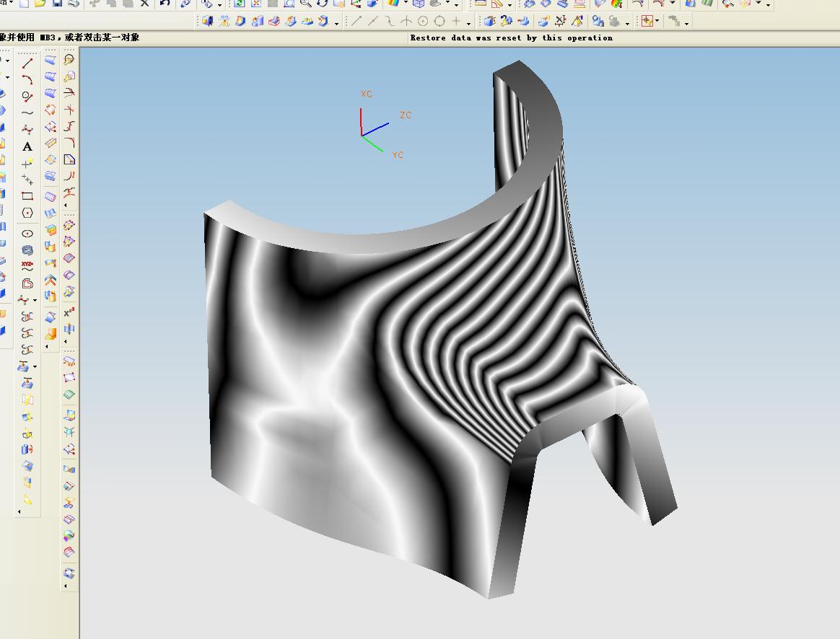Viewport: 840px width, 639px height.
Task: Click the status message 'Restore data was reset'
Action: coord(511,38)
